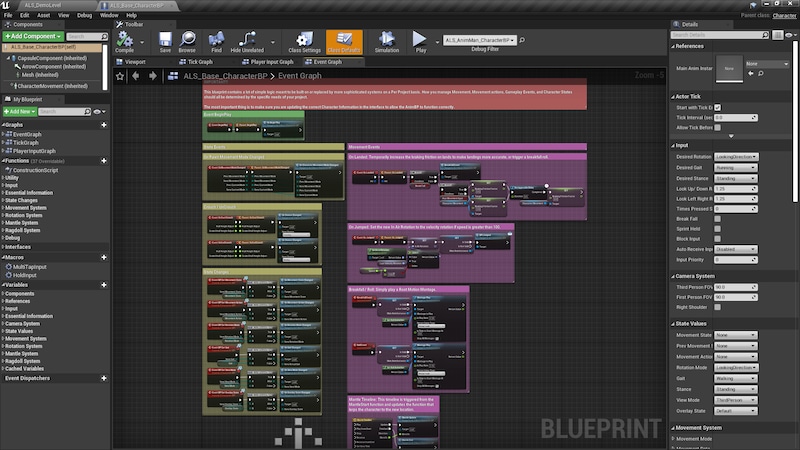Image resolution: width=800 pixels, height=450 pixels.
Task: Bookmark graph with star icon
Action: click(120, 76)
